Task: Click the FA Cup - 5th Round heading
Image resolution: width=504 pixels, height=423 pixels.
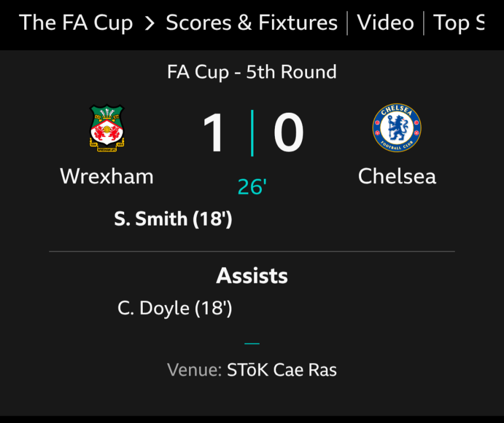Action: click(x=252, y=72)
